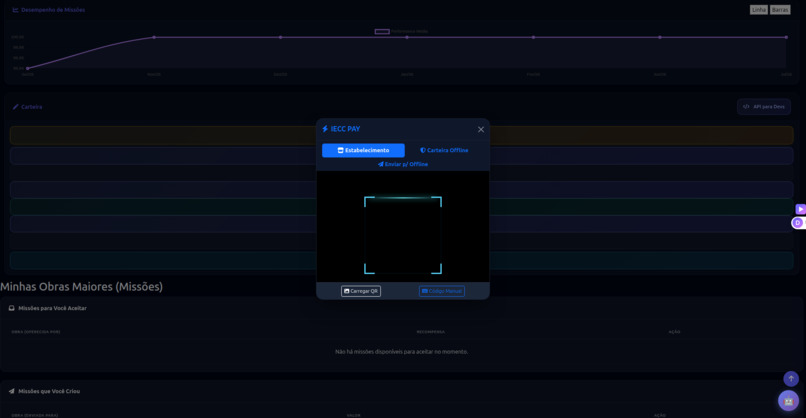This screenshot has height=418, width=806.
Task: Switch to Carteira Offline tab
Action: 444,150
